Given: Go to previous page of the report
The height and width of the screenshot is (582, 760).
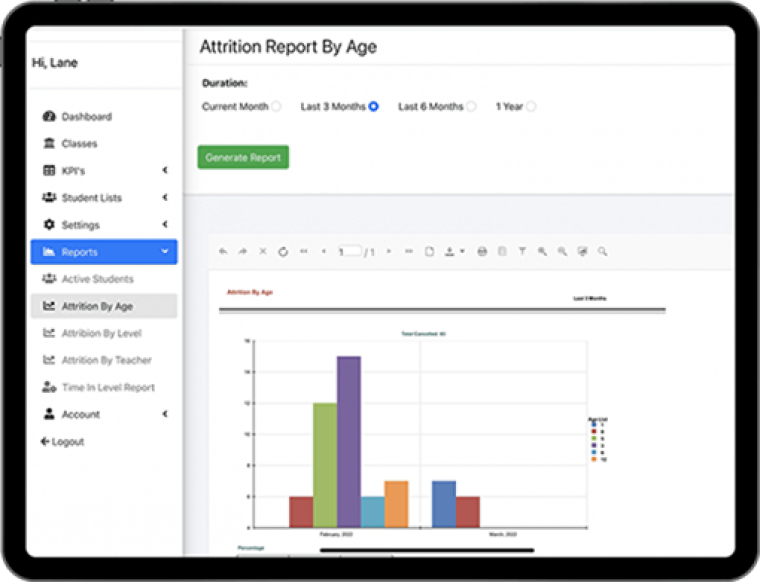Looking at the screenshot, I should click(324, 251).
